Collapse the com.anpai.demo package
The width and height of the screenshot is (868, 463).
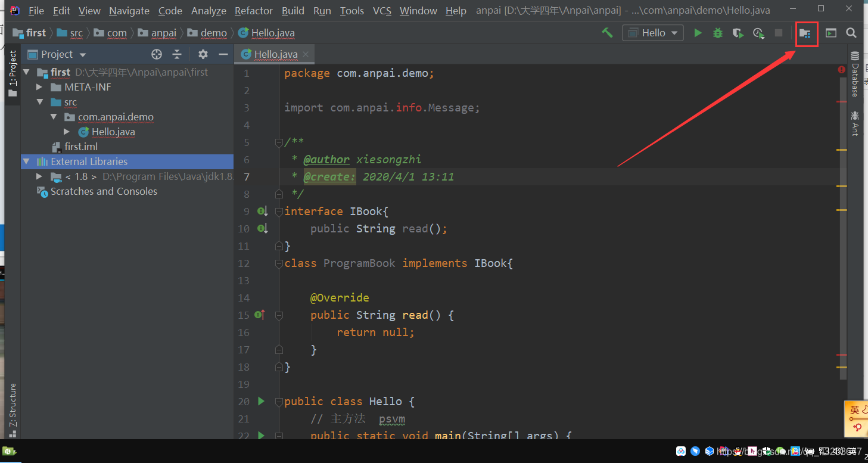[54, 117]
